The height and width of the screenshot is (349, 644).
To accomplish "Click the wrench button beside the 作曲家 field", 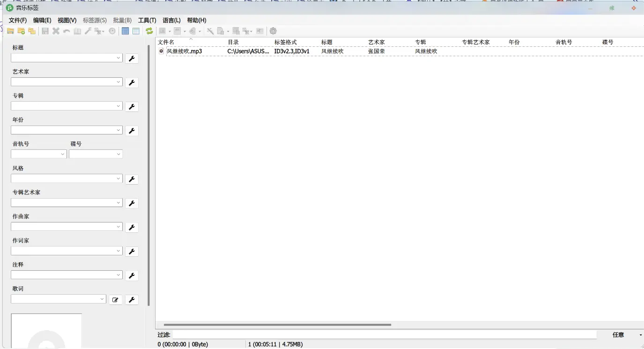I will pos(132,227).
